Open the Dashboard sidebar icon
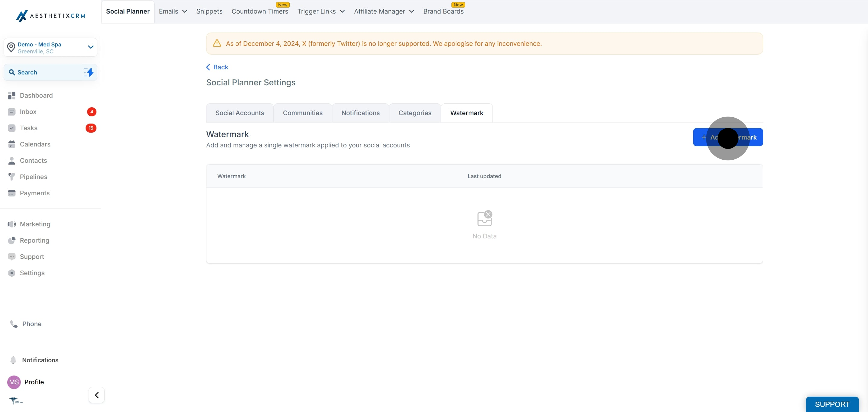This screenshot has height=412, width=868. coord(11,96)
